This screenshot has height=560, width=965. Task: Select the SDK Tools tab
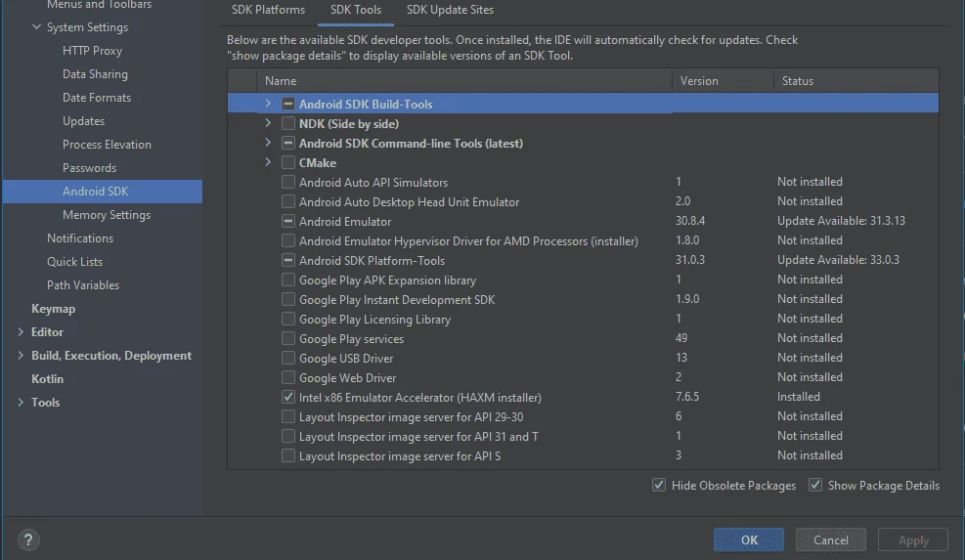pos(356,11)
